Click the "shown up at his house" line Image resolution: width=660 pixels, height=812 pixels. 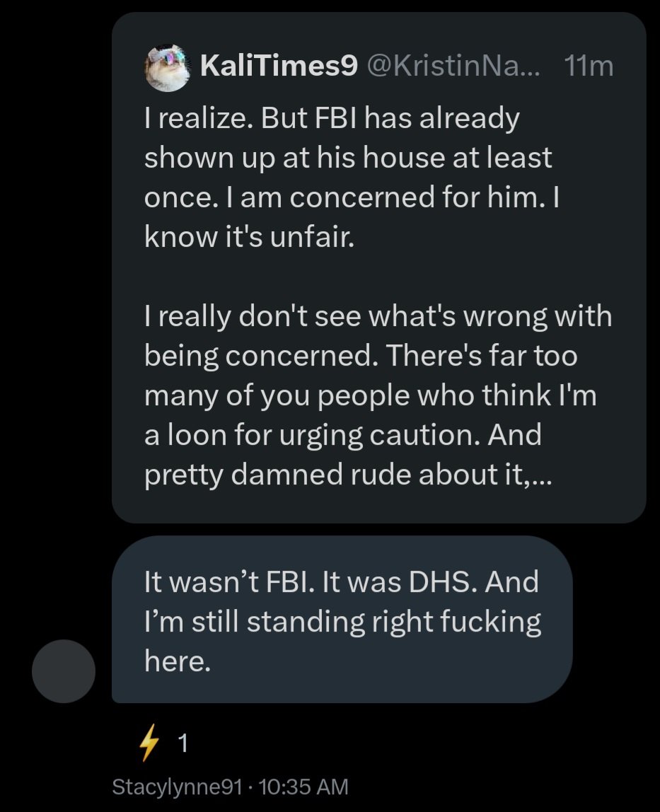coord(347,158)
